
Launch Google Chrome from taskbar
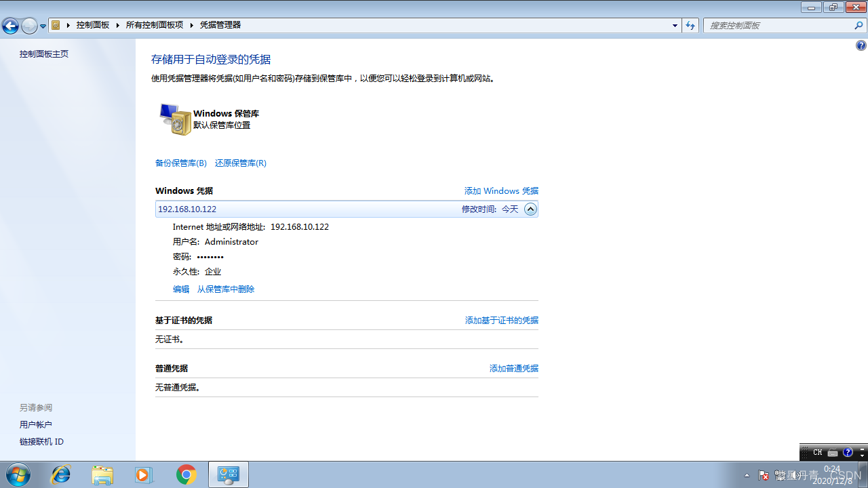pos(186,475)
